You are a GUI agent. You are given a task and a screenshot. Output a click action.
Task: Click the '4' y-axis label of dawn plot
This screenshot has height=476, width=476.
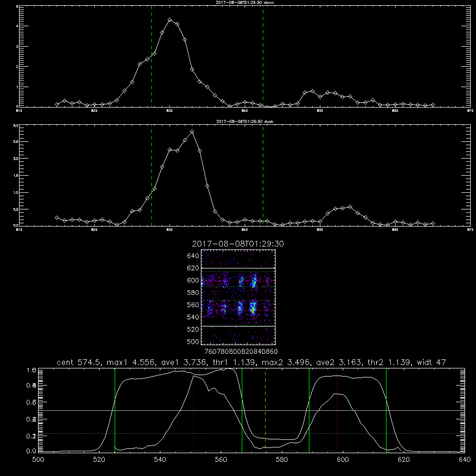pos(17,26)
